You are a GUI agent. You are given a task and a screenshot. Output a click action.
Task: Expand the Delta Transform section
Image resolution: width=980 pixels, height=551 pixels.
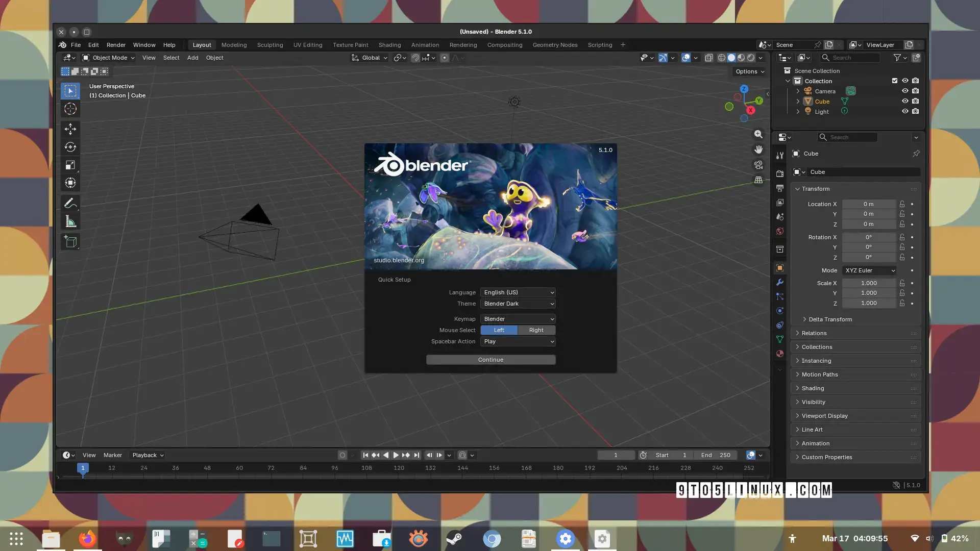(830, 319)
